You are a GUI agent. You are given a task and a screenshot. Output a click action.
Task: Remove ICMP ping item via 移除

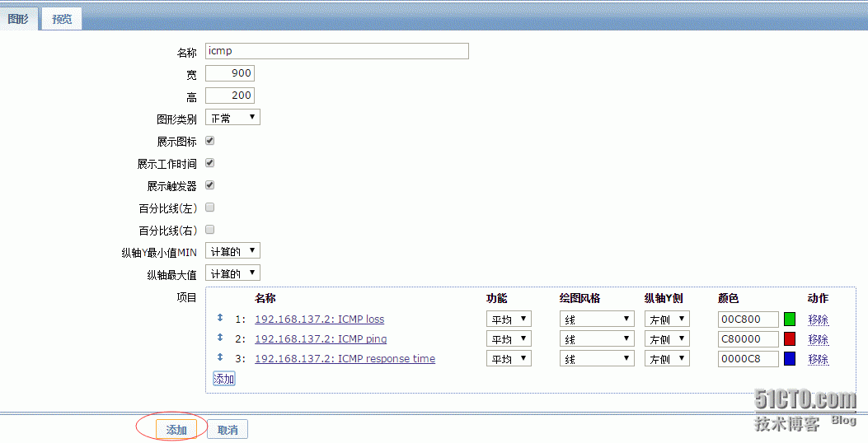point(819,339)
